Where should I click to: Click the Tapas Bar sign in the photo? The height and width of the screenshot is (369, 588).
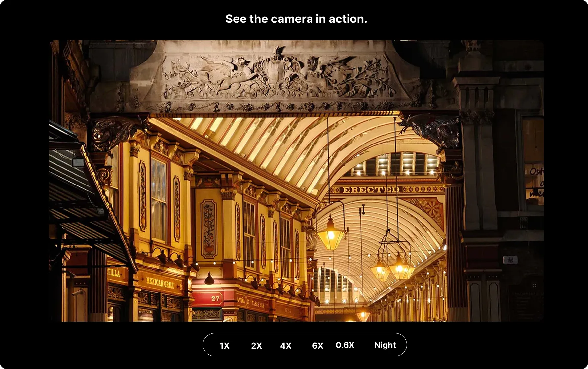tap(258, 304)
